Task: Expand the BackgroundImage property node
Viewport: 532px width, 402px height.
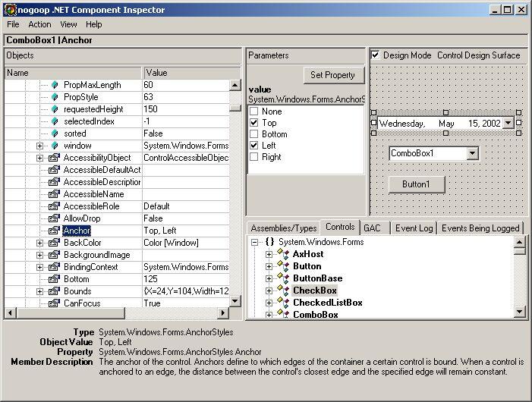Action: (39, 255)
